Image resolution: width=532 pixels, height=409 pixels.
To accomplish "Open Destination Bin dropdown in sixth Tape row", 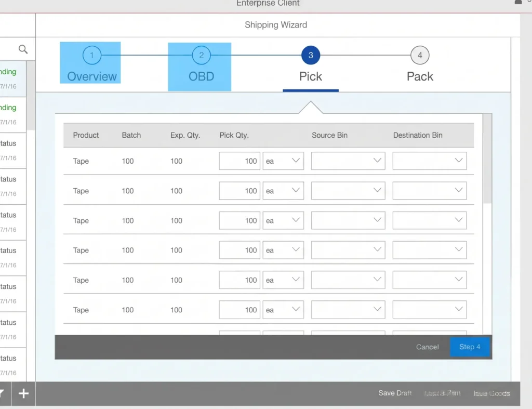I will click(x=430, y=310).
